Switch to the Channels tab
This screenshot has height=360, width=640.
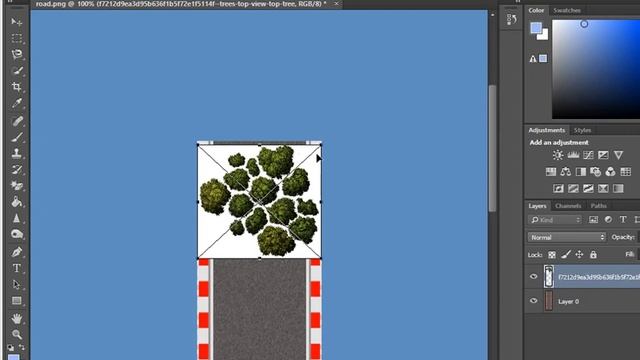[568, 206]
